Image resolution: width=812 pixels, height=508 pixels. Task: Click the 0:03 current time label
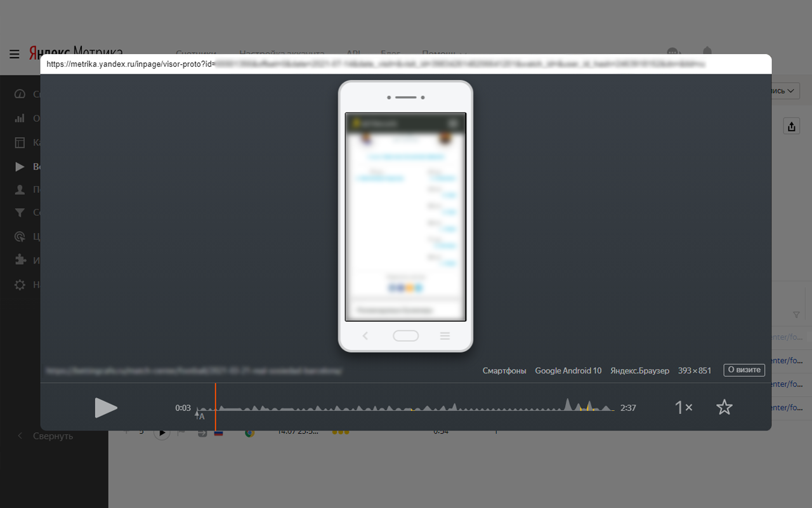pyautogui.click(x=183, y=408)
